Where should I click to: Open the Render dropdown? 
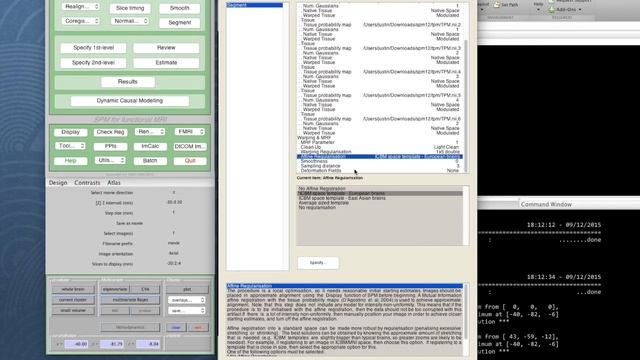[x=151, y=132]
